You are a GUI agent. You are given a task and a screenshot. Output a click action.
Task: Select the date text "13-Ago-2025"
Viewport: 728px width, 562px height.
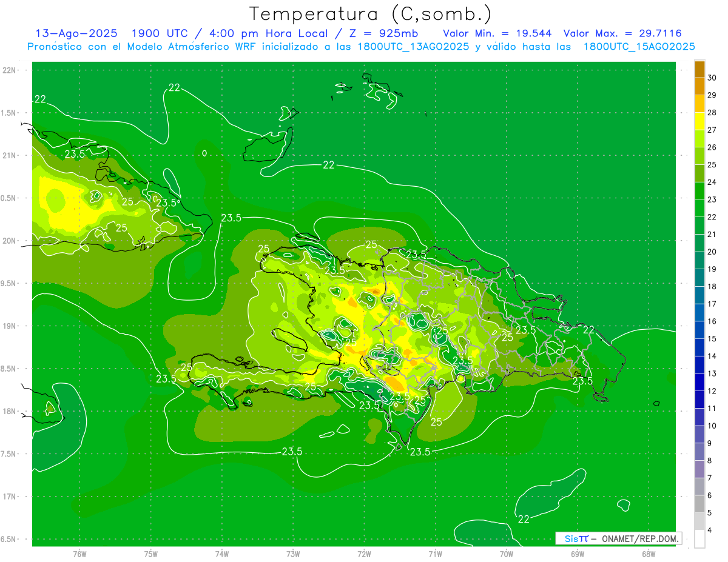pyautogui.click(x=76, y=33)
